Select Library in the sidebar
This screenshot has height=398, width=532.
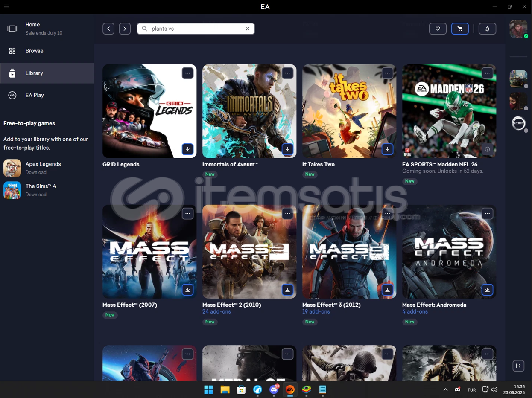47,73
